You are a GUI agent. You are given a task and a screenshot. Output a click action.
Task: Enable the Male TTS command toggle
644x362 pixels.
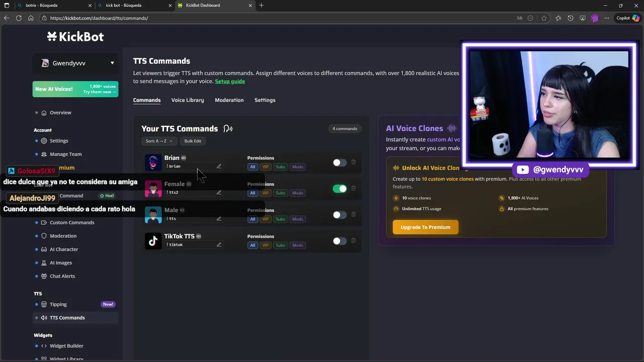pyautogui.click(x=340, y=215)
